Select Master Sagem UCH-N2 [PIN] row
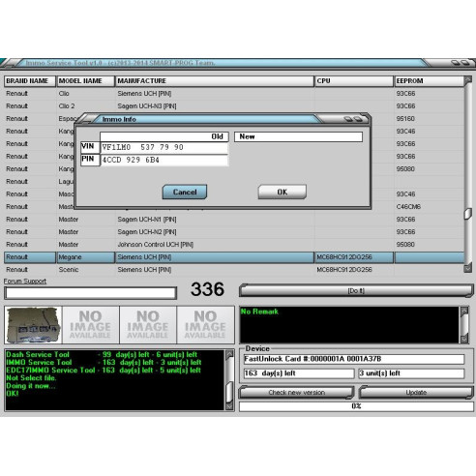 coord(234,232)
